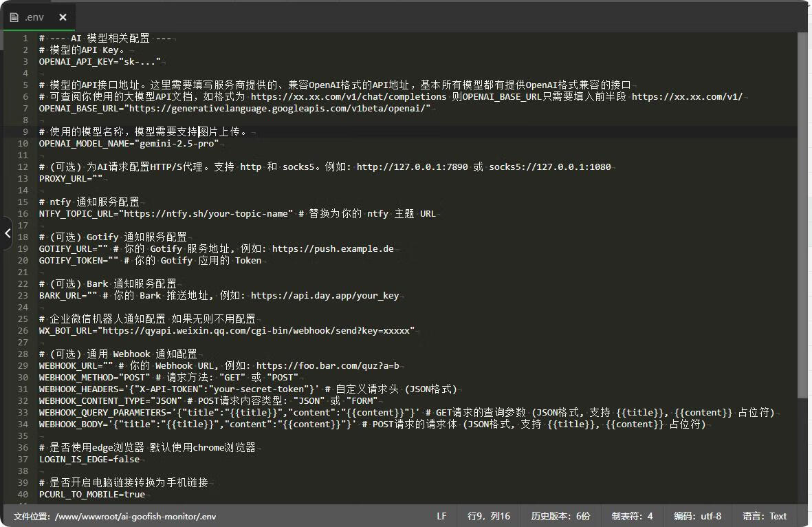The width and height of the screenshot is (812, 527).
Task: Click the WEBHOOK_URL="" line
Action: coord(219,366)
